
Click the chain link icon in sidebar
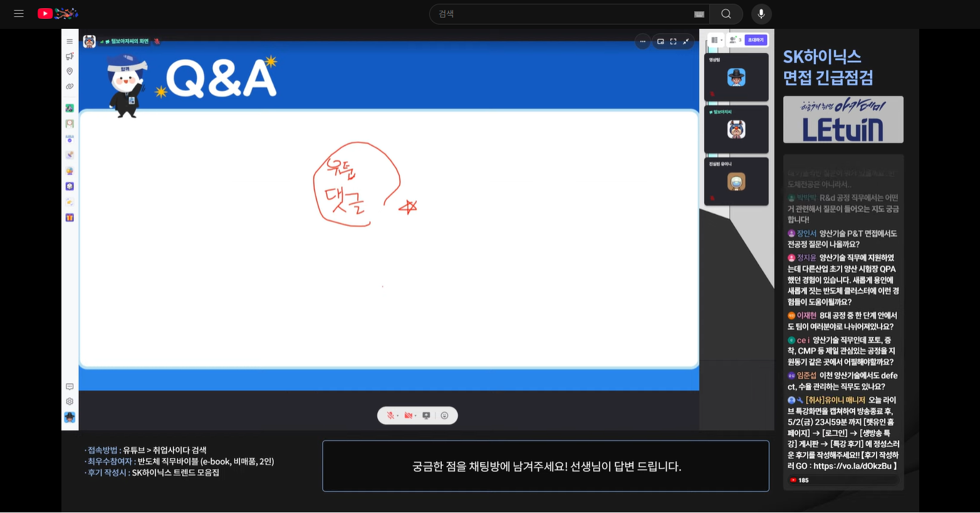pyautogui.click(x=70, y=87)
